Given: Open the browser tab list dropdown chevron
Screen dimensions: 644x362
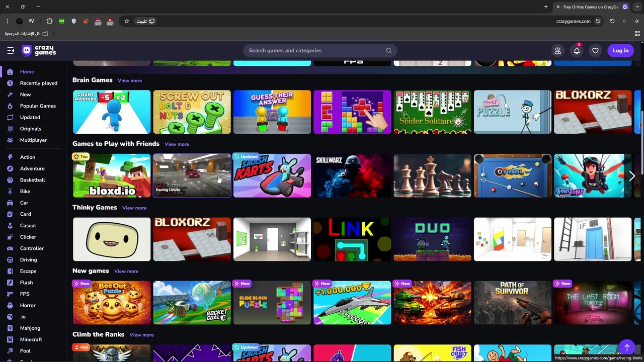Looking at the screenshot, I should coord(637,7).
